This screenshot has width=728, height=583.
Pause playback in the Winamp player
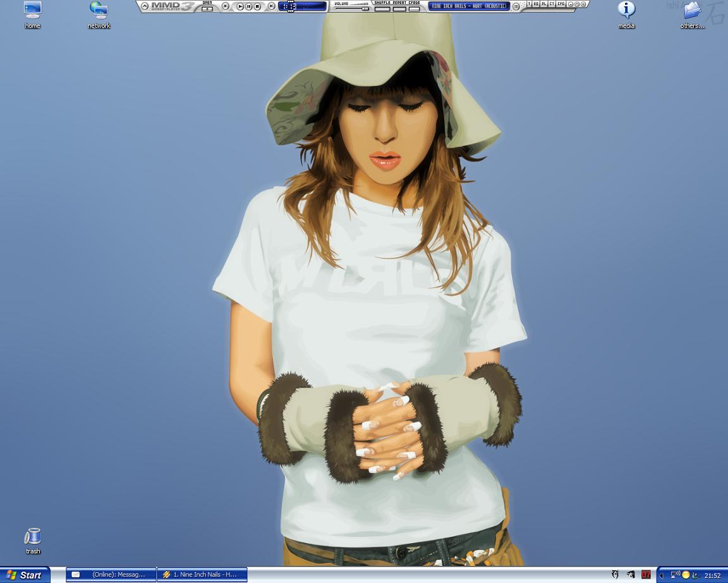(x=249, y=6)
